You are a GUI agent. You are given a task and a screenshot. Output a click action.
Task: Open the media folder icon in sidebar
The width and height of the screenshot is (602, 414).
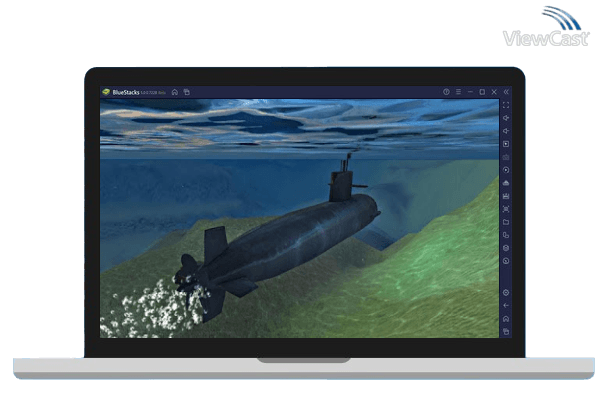pyautogui.click(x=506, y=222)
